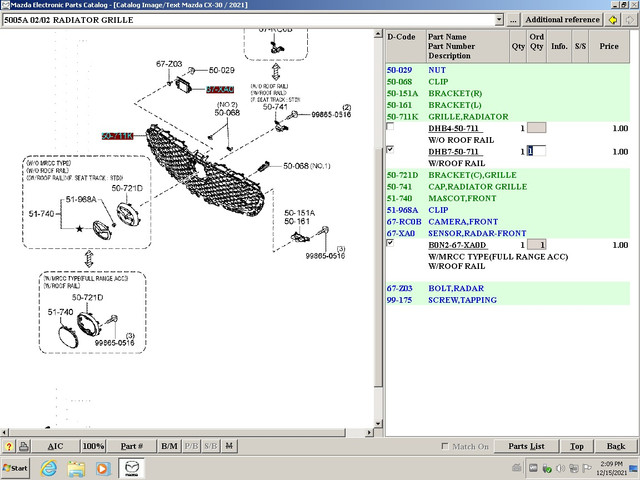Click diagram vertical scrollbar up arrow

(x=378, y=34)
